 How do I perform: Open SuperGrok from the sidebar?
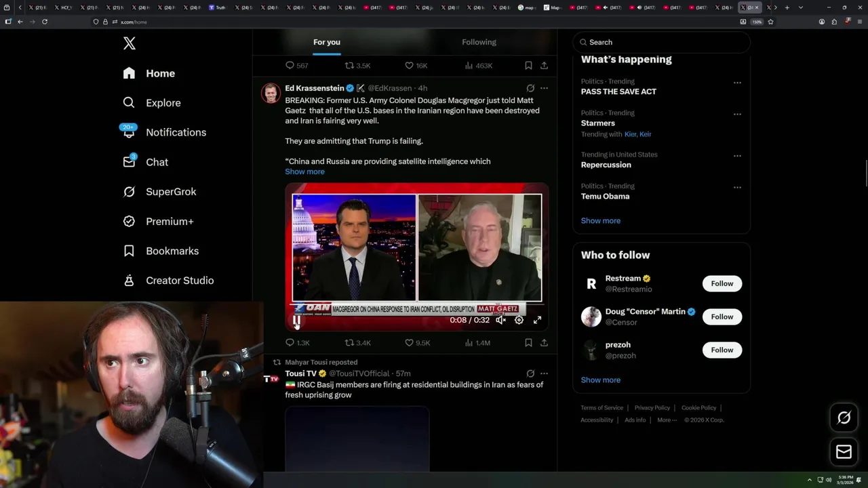[159, 192]
